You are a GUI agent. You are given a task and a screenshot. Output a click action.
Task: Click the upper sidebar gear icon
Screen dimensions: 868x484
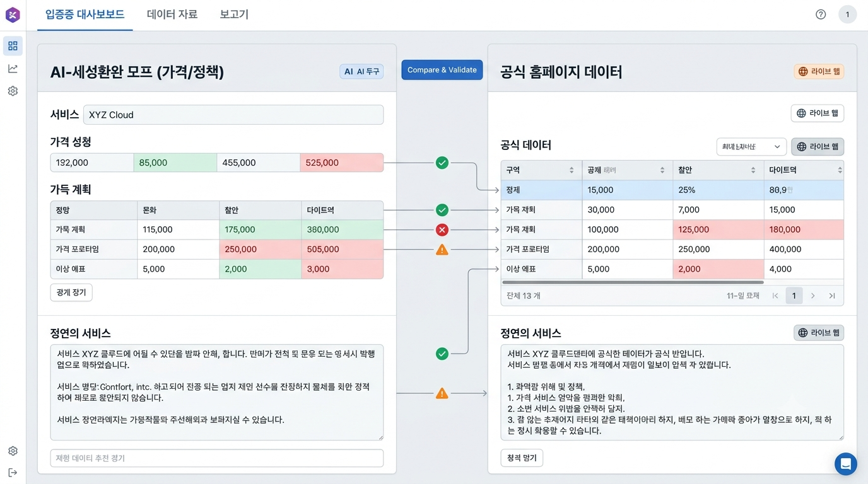[x=13, y=91]
